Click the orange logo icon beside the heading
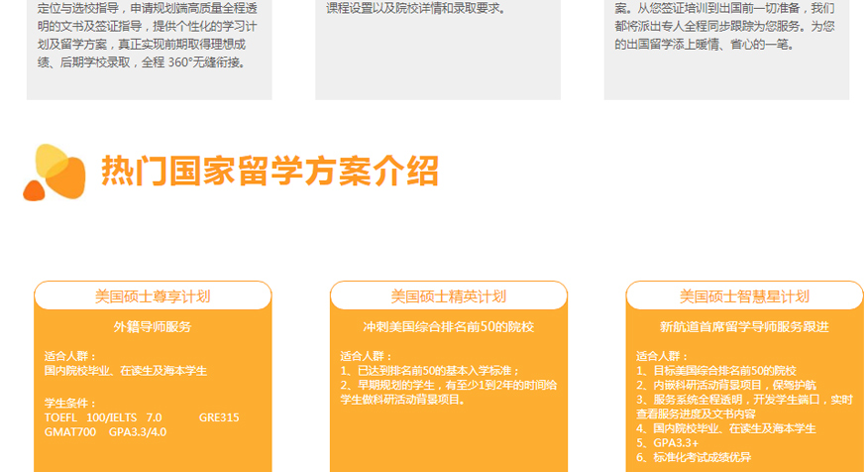Image resolution: width=868 pixels, height=472 pixels. 47,172
